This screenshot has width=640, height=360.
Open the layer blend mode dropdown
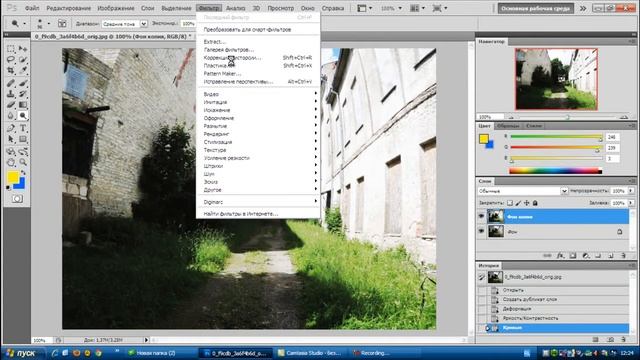(x=564, y=191)
